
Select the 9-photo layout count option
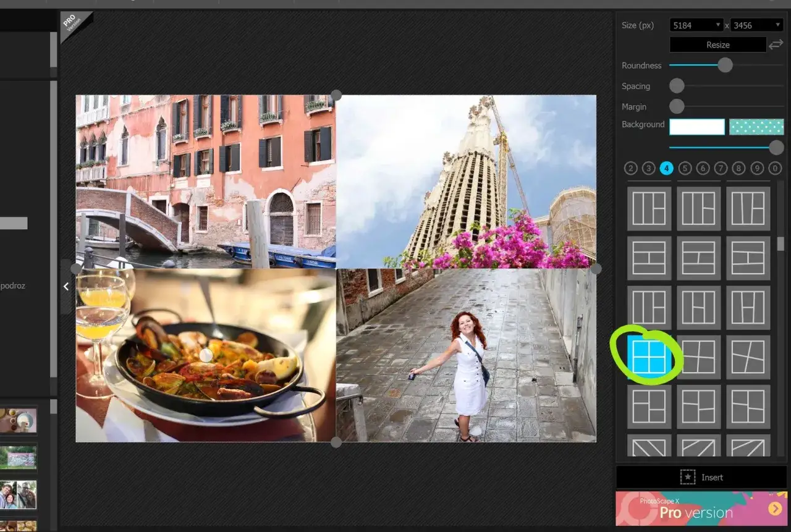click(x=757, y=168)
